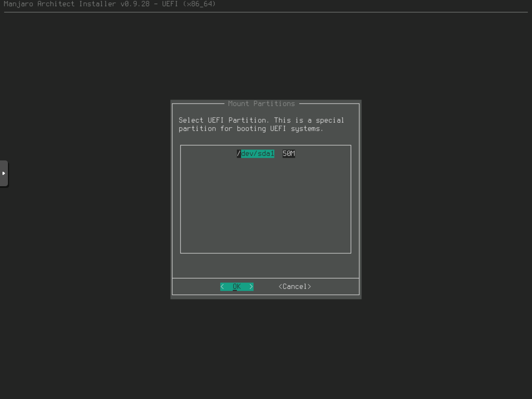Click the 50M size label
The image size is (532, 399).
coord(288,154)
